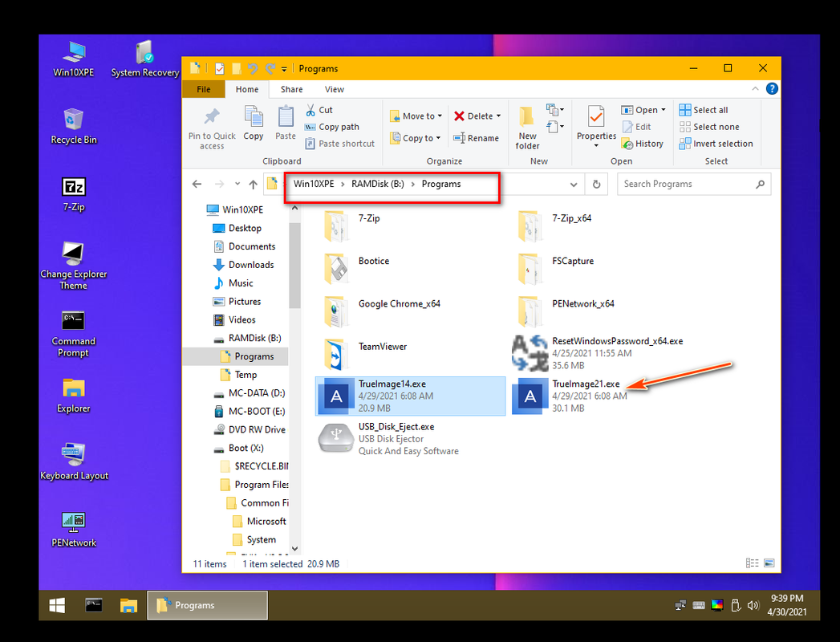Click the navigation pane scrollbar down arrow
840x642 pixels.
[294, 549]
